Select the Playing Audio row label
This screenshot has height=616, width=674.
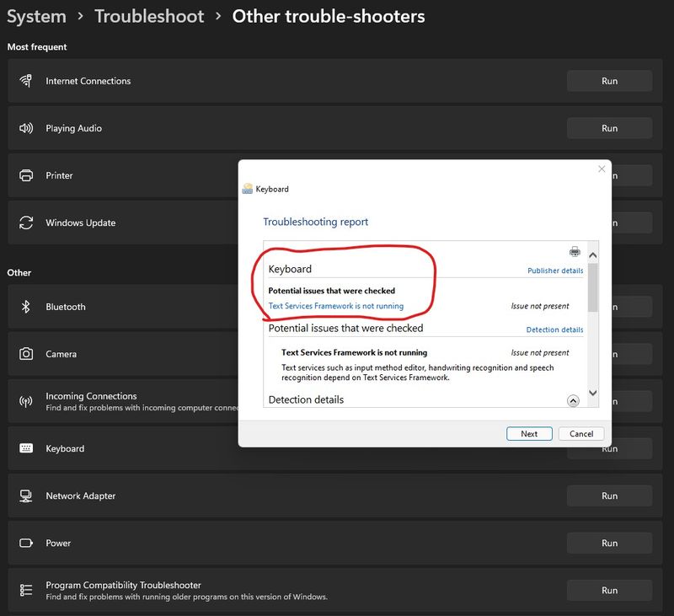pos(74,128)
